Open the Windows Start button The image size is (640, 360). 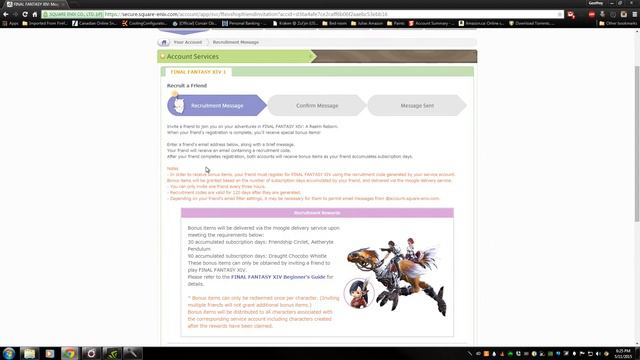[9, 353]
